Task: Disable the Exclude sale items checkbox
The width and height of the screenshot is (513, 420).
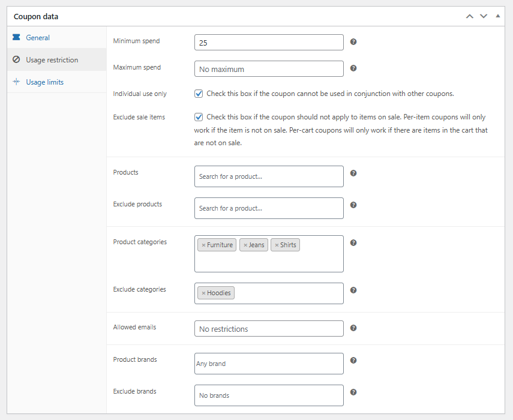Action: pyautogui.click(x=199, y=116)
